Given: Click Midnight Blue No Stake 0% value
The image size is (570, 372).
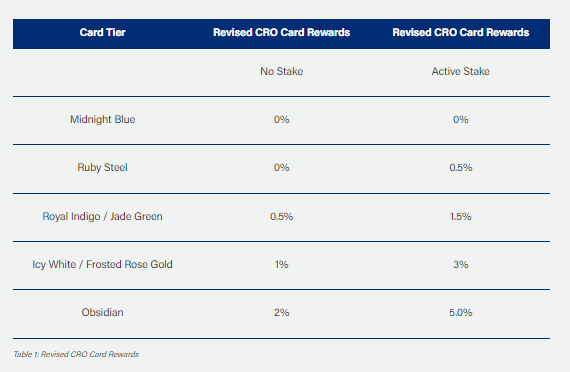Looking at the screenshot, I should click(x=281, y=119).
